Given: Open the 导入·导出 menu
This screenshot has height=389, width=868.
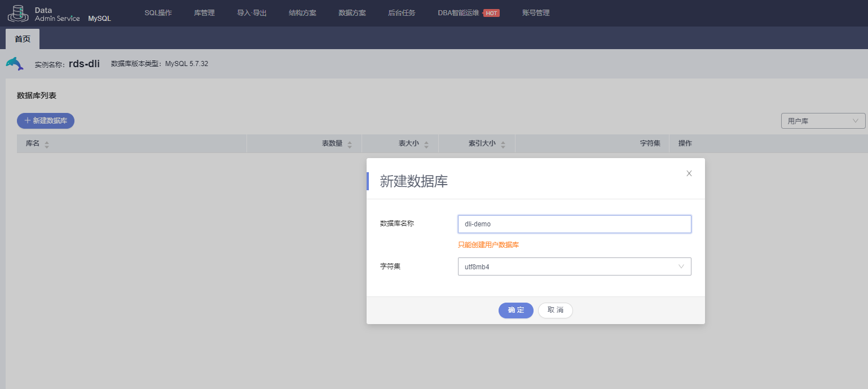Looking at the screenshot, I should tap(252, 13).
